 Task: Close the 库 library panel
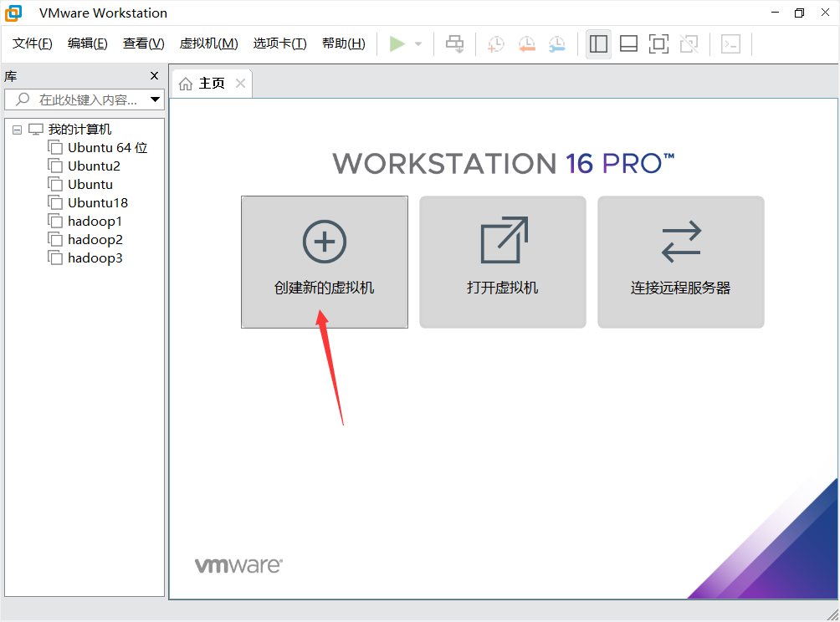click(154, 76)
